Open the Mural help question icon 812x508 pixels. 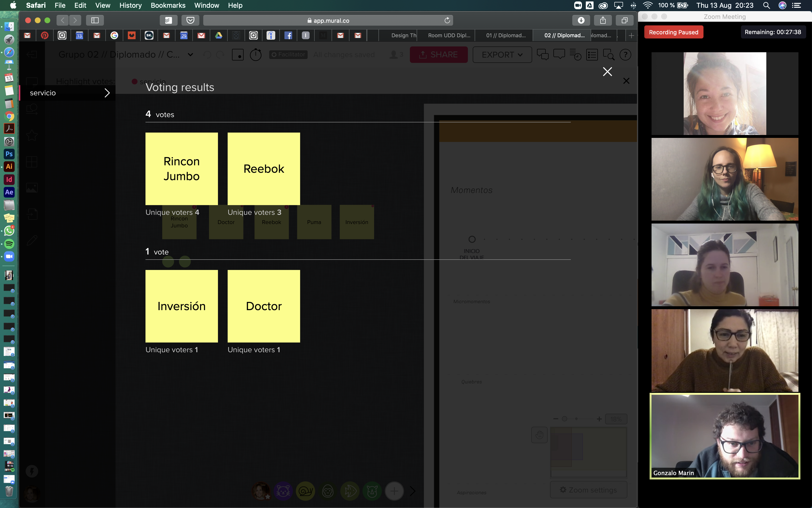click(x=625, y=54)
